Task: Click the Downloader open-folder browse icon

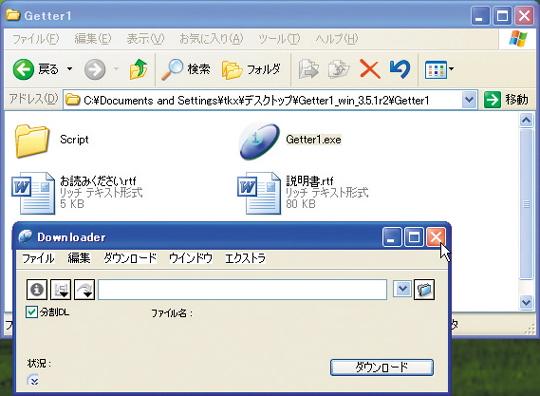Action: click(x=424, y=289)
